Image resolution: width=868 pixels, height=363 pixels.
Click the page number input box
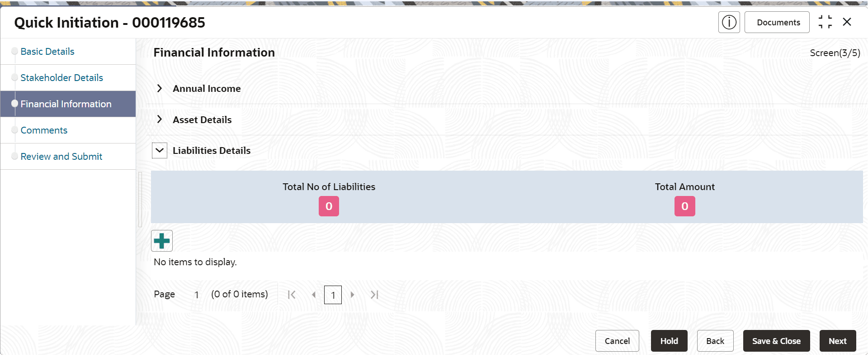pyautogui.click(x=333, y=295)
